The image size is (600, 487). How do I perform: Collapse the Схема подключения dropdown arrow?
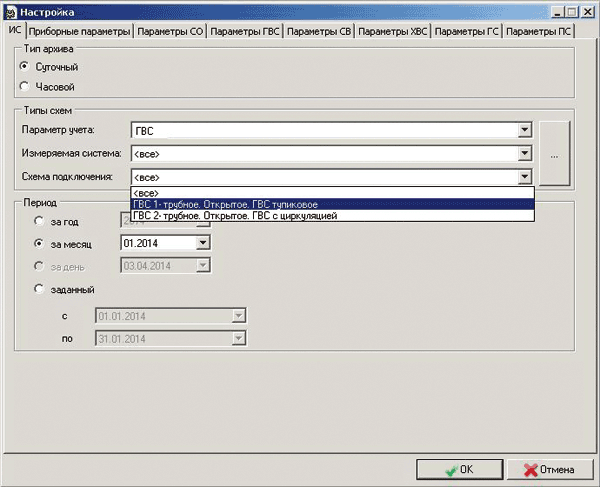tap(525, 177)
